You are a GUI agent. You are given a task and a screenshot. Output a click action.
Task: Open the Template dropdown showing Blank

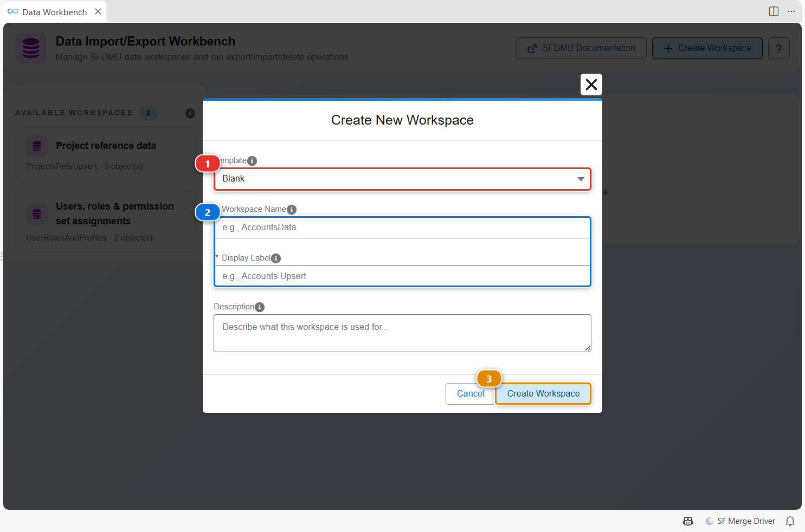[x=402, y=179]
